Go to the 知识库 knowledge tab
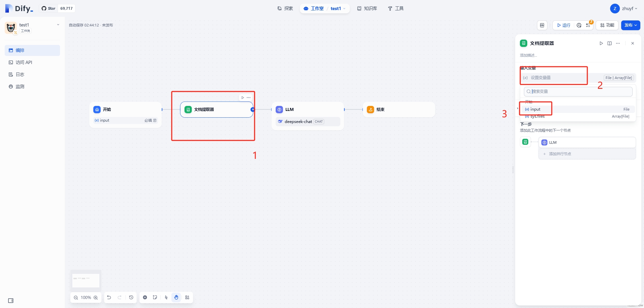The image size is (644, 308). (x=367, y=8)
